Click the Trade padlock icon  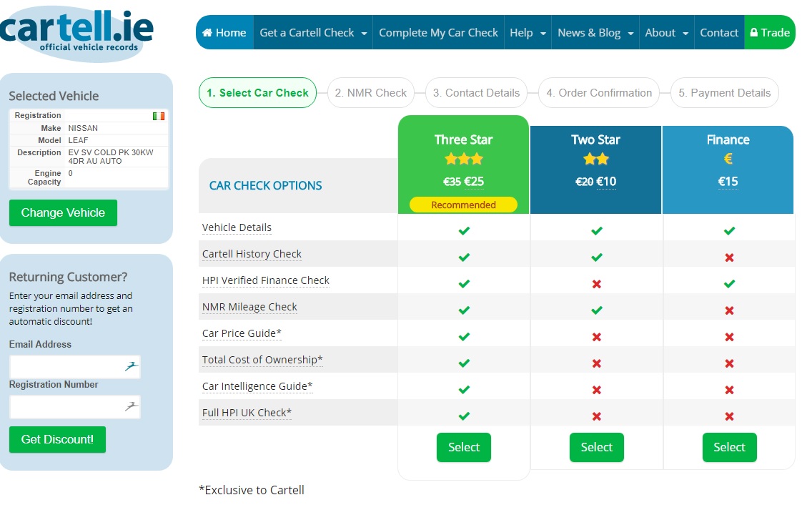click(754, 33)
